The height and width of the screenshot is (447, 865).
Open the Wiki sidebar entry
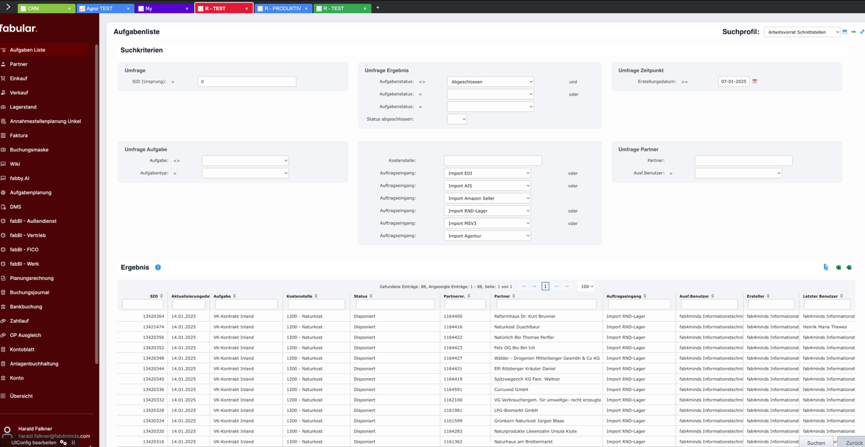pyautogui.click(x=15, y=164)
